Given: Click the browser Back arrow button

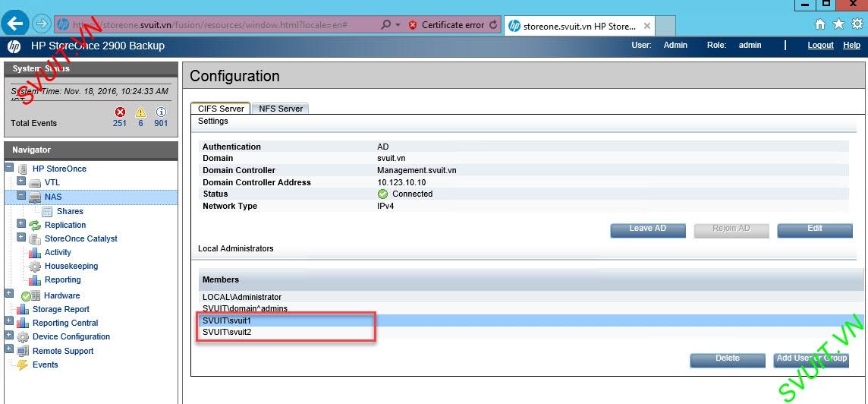Looking at the screenshot, I should coord(15,24).
